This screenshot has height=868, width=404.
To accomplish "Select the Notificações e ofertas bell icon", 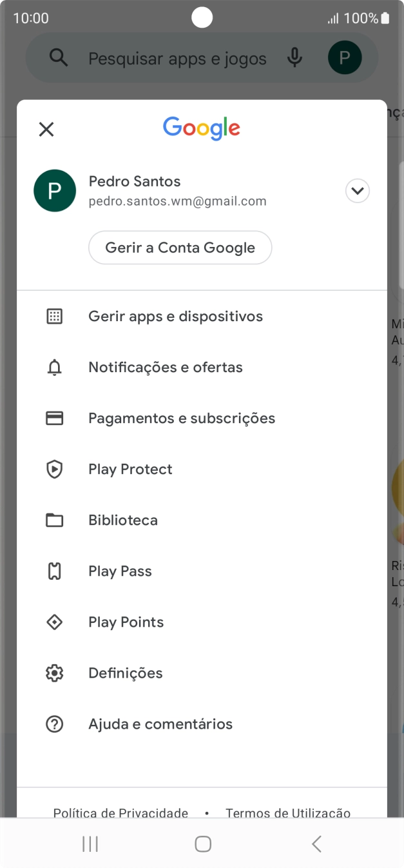I will click(x=55, y=367).
